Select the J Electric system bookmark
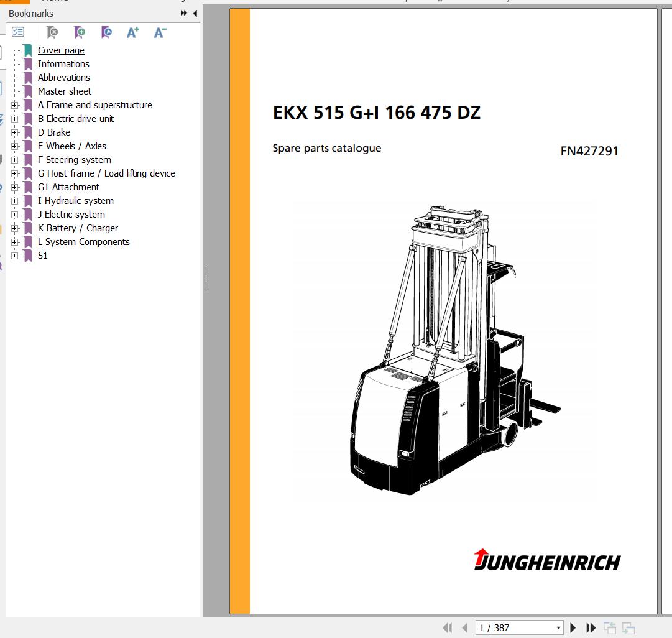Viewport: 672px width, 638px height. tap(71, 215)
